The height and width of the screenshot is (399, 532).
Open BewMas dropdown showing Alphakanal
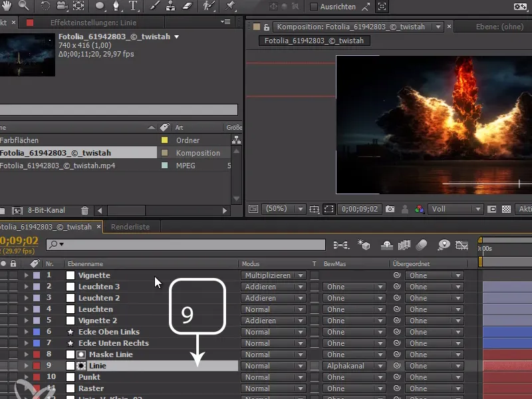pyautogui.click(x=354, y=366)
